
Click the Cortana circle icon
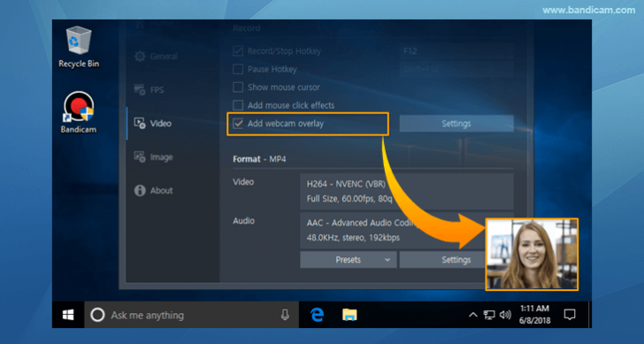97,315
